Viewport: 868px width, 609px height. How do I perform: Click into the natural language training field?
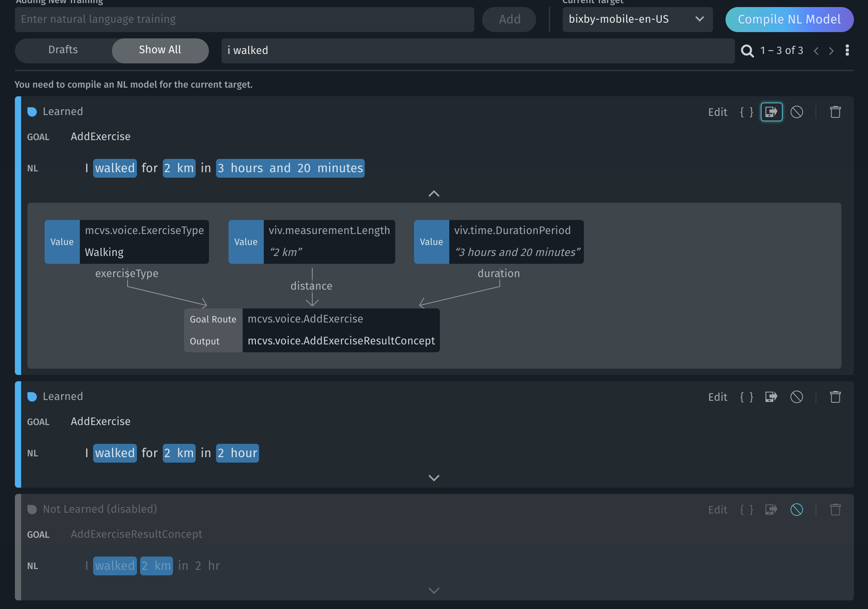[x=244, y=19]
